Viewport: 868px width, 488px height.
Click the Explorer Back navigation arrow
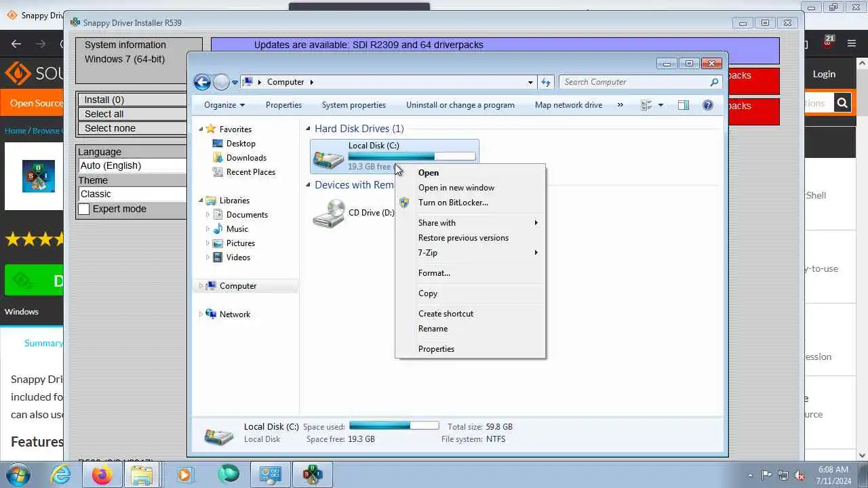coord(202,82)
